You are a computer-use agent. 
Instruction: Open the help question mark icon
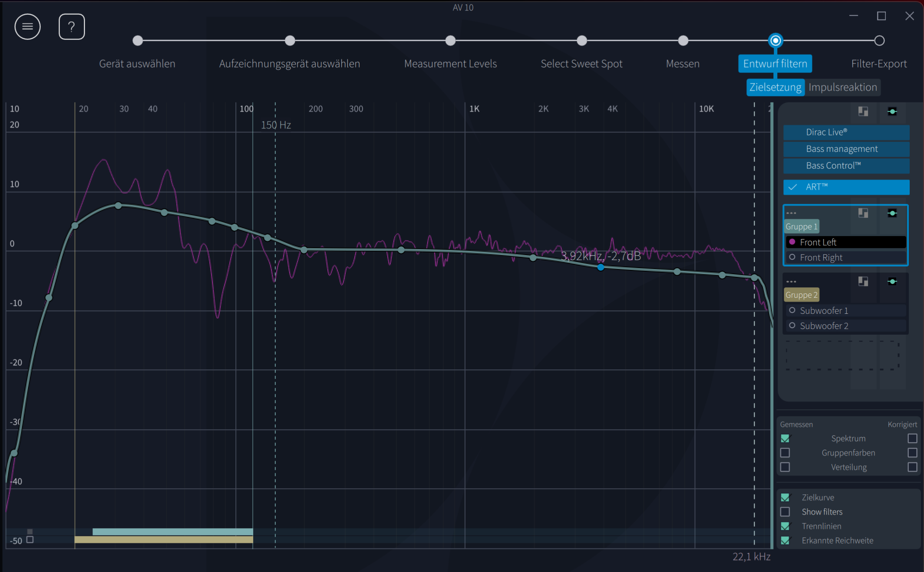72,27
